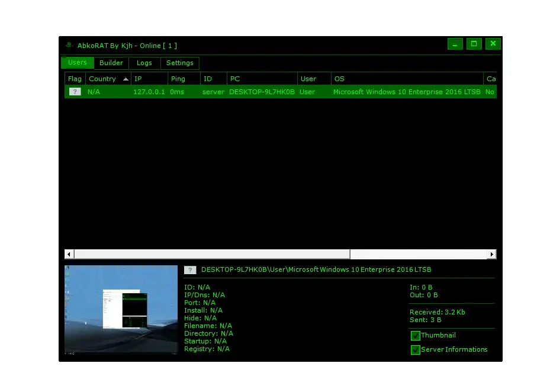550x392 pixels.
Task: Click the left arrow of horizontal scrollbar
Action: 69,254
